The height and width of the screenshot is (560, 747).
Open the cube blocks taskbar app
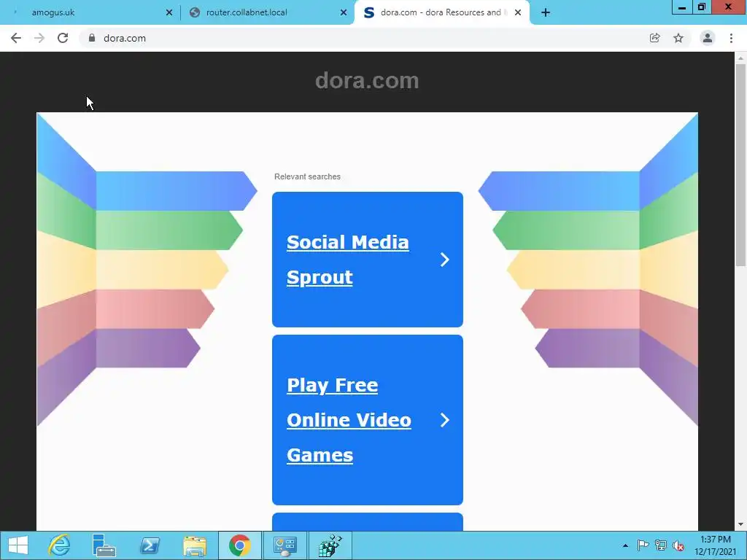click(x=330, y=545)
